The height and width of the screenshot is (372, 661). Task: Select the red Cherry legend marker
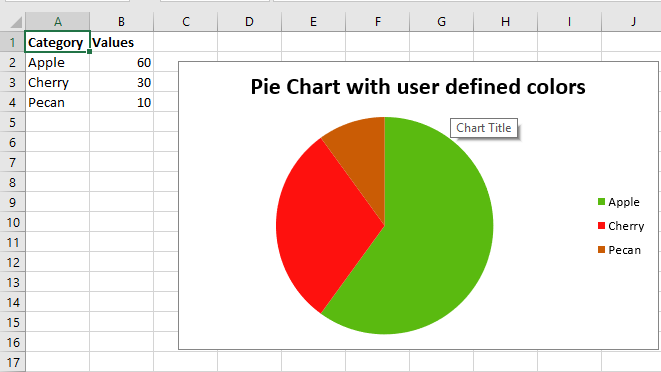coord(601,226)
